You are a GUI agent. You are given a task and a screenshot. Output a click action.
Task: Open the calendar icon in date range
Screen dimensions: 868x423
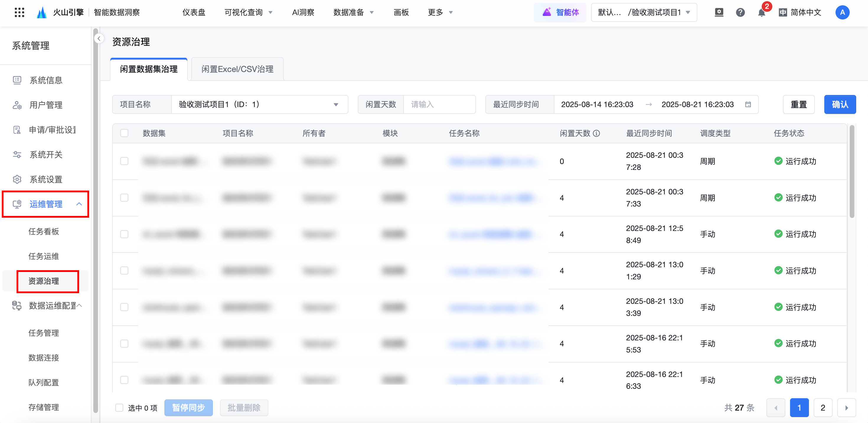coord(748,104)
